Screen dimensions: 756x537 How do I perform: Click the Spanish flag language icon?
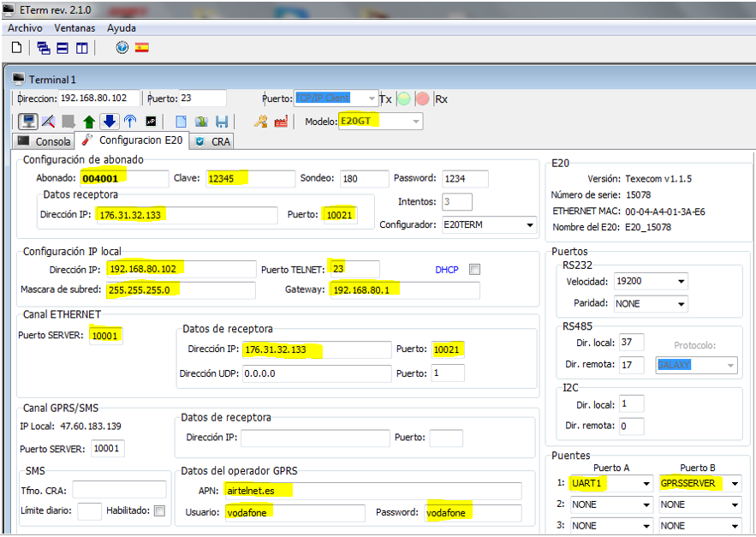(x=142, y=47)
